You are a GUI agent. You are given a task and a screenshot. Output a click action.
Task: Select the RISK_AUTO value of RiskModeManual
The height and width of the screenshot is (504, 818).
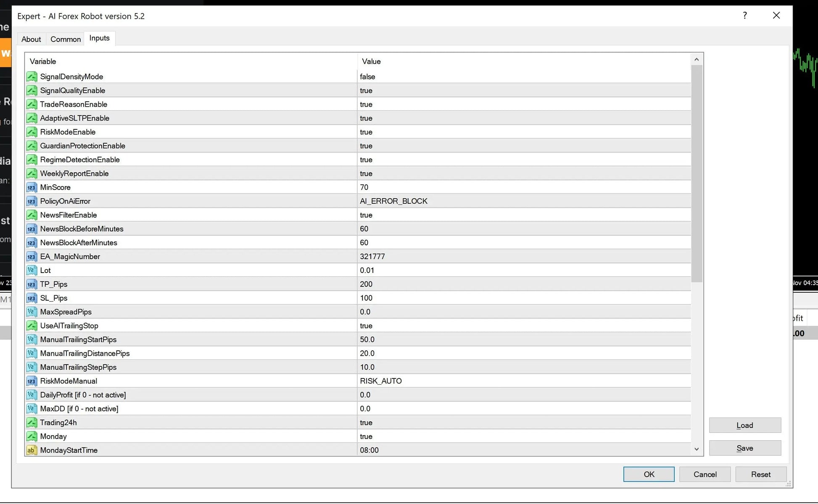(381, 381)
